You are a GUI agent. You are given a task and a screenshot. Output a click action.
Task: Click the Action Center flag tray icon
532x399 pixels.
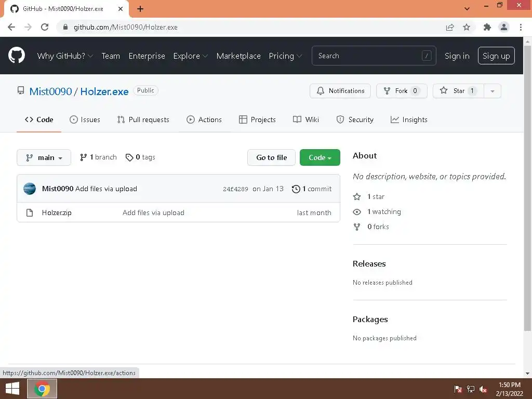tap(458, 389)
